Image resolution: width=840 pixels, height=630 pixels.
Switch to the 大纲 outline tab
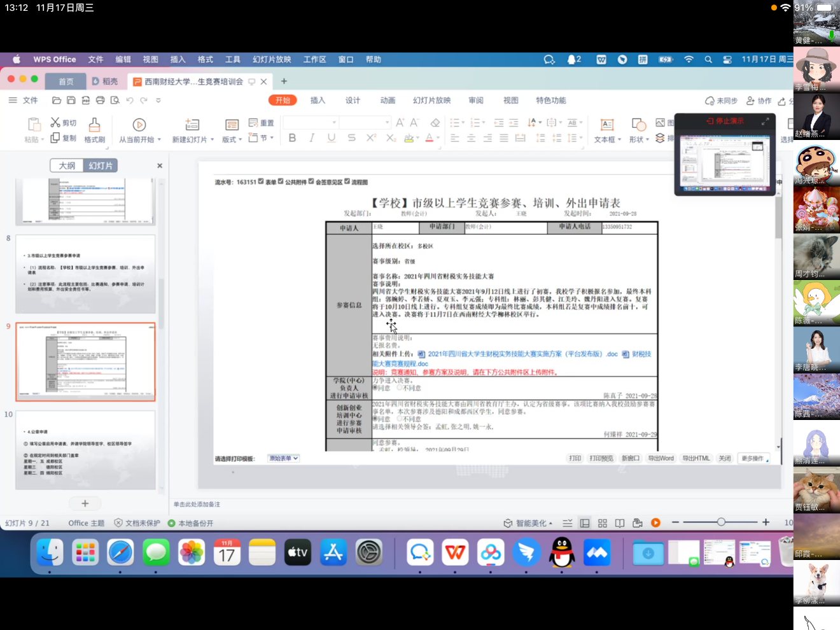(67, 165)
